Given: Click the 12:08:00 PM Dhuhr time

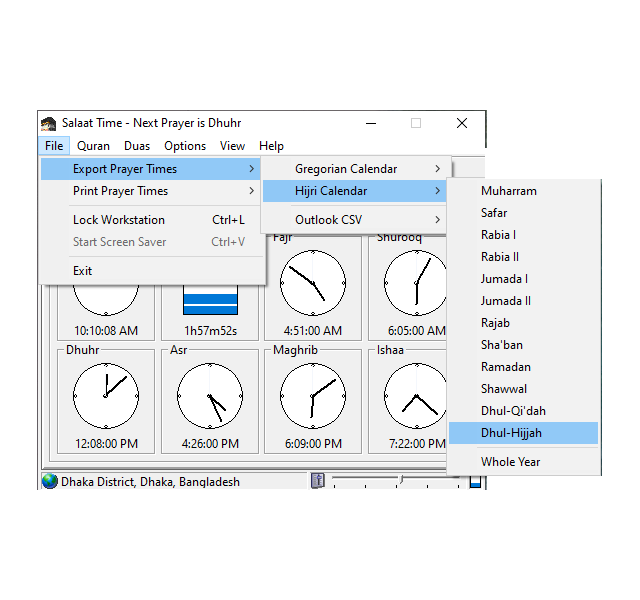Looking at the screenshot, I should pos(107,444).
